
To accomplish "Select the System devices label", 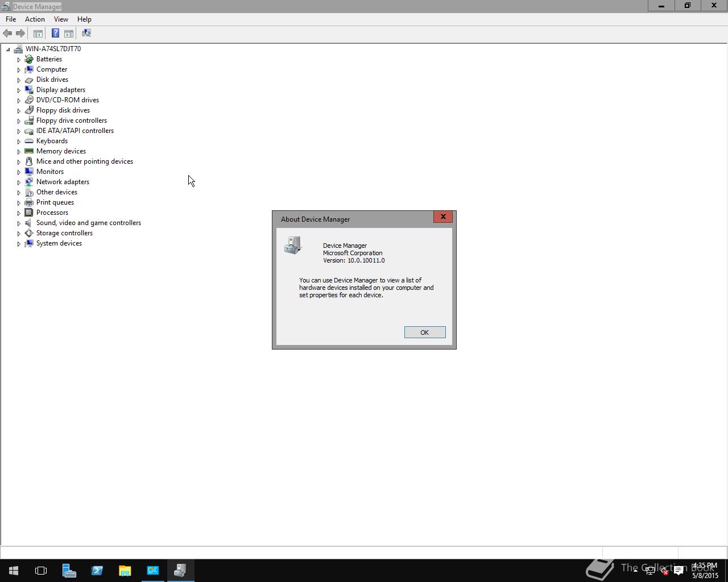I will (59, 243).
